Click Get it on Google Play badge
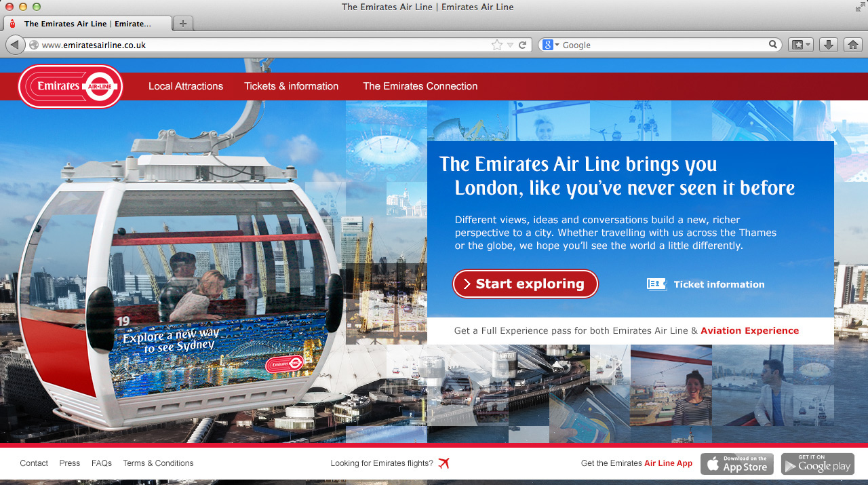Image resolution: width=868 pixels, height=485 pixels. 818,464
